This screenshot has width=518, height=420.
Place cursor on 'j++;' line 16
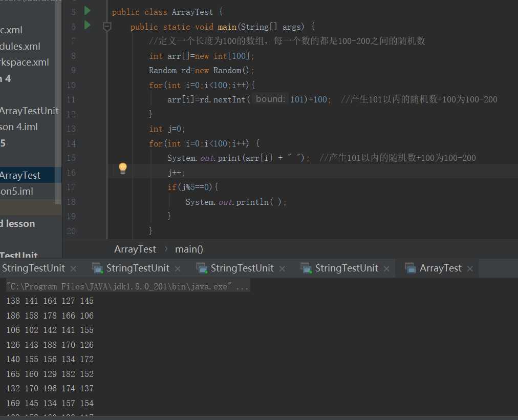(x=177, y=173)
